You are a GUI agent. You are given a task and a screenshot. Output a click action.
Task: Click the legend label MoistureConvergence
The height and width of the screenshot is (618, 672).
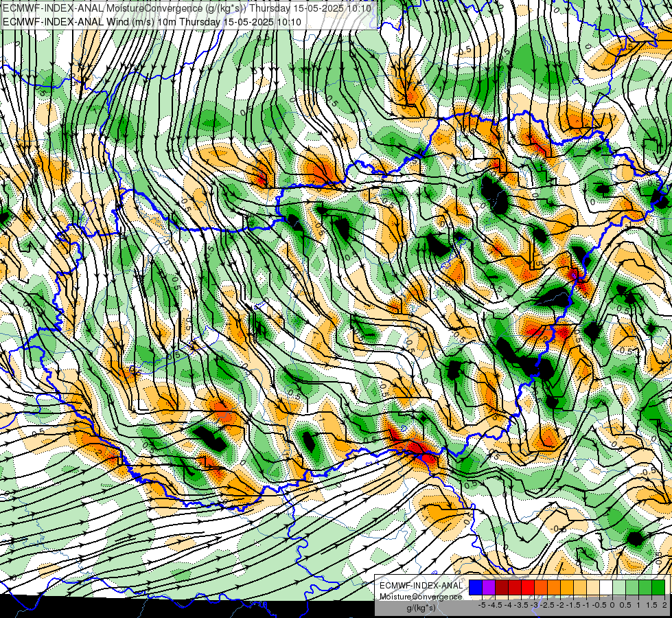click(421, 597)
